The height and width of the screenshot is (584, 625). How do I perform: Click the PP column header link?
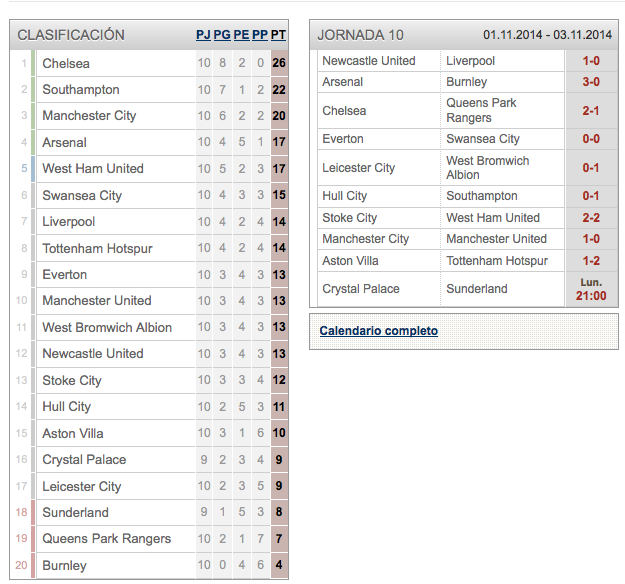[x=260, y=35]
